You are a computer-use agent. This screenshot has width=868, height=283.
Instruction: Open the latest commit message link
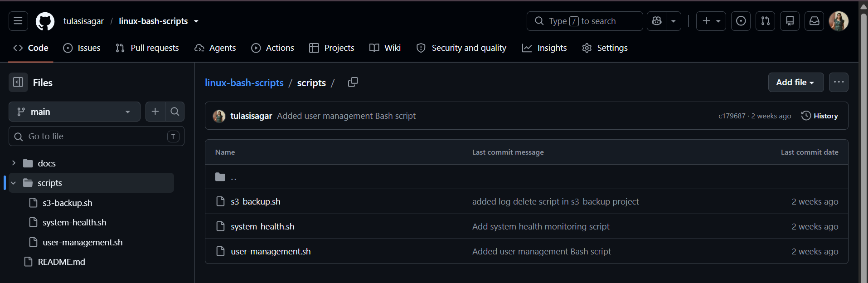[346, 116]
